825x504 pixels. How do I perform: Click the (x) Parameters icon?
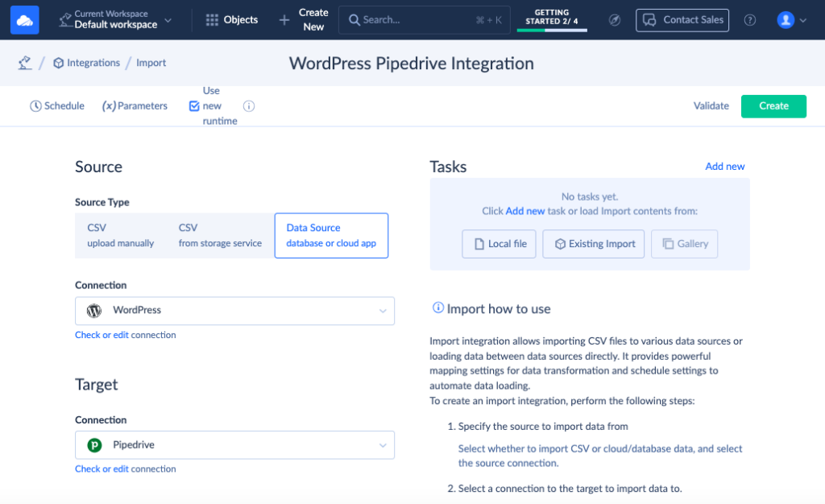[x=109, y=106]
